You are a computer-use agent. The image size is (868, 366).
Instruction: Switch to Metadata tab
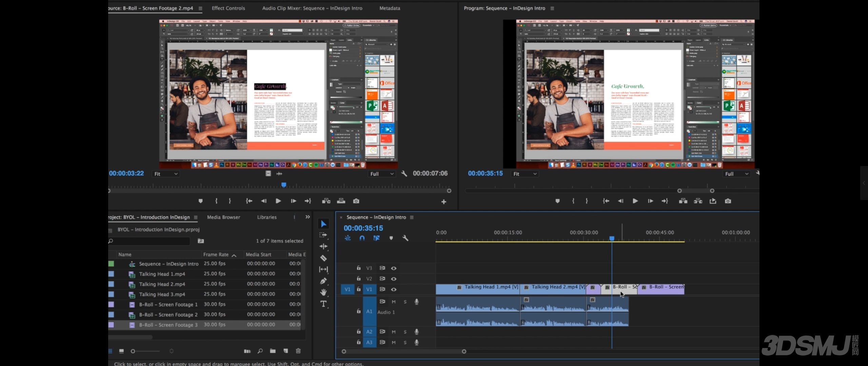[x=390, y=8]
